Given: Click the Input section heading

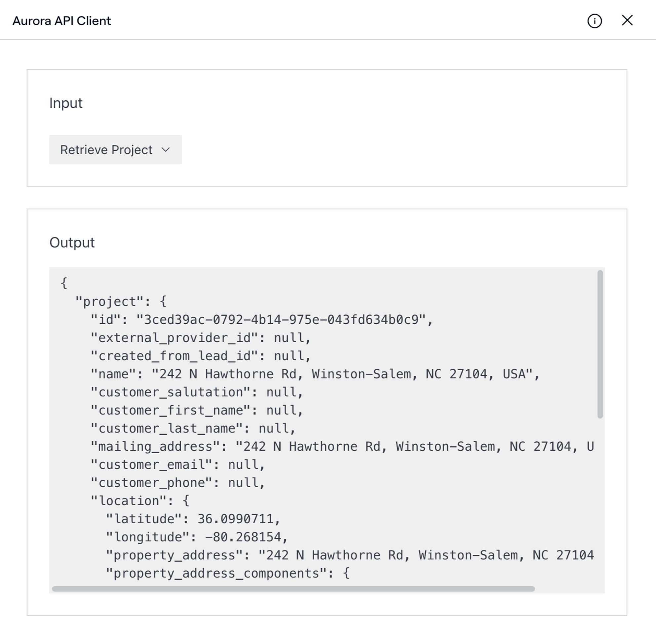Looking at the screenshot, I should [66, 103].
